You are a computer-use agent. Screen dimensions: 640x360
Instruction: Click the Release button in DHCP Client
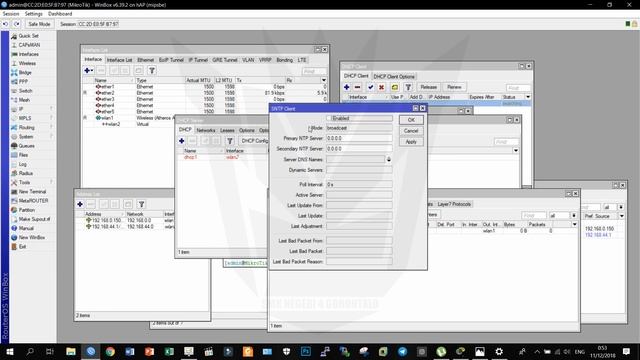coord(429,87)
